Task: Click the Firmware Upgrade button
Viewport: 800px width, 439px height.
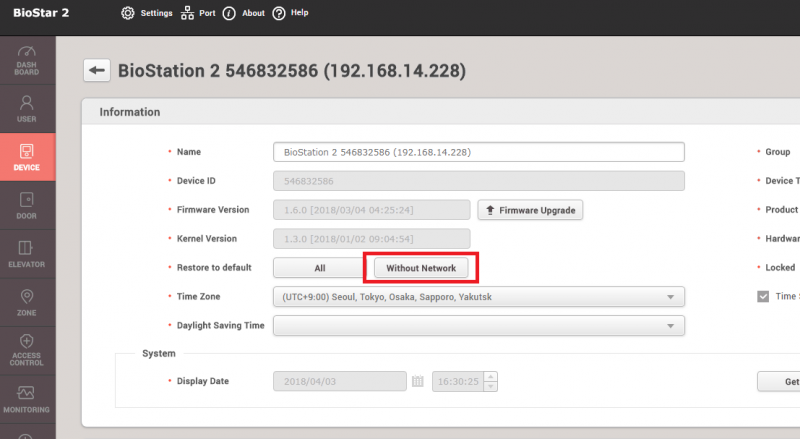Action: 530,210
